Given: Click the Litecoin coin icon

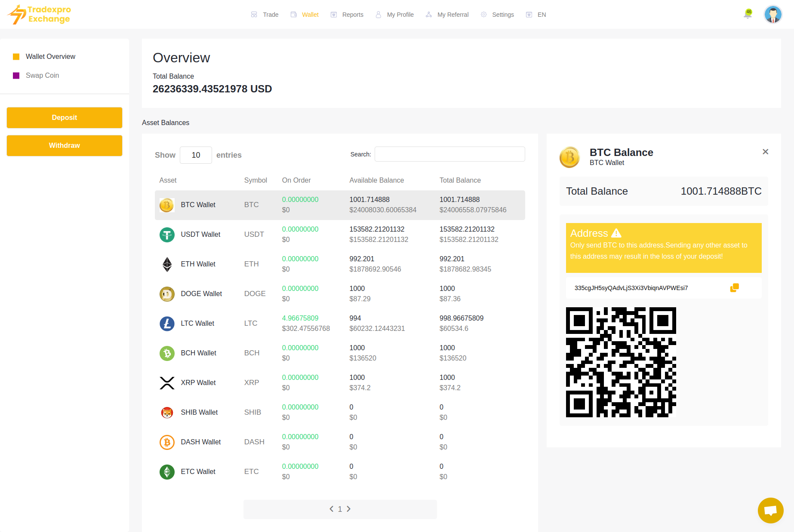Looking at the screenshot, I should [x=167, y=324].
